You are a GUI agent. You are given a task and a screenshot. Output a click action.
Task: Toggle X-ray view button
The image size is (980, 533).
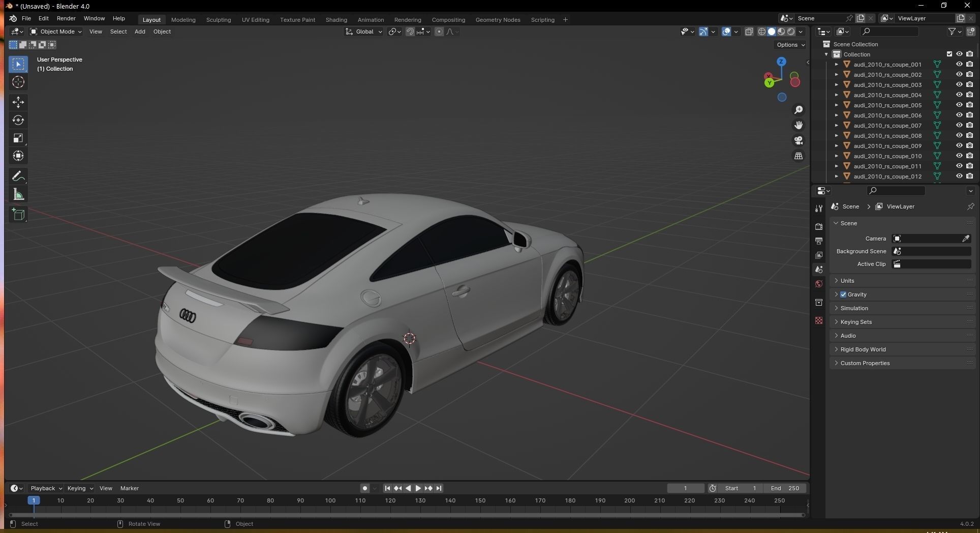tap(749, 32)
